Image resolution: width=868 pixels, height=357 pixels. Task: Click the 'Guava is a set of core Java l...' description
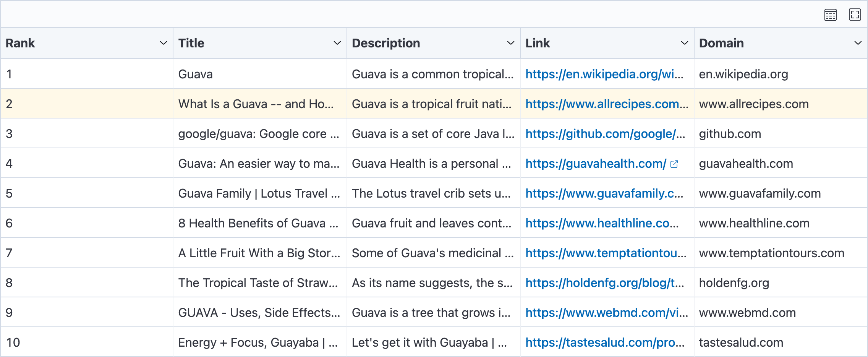coord(433,134)
